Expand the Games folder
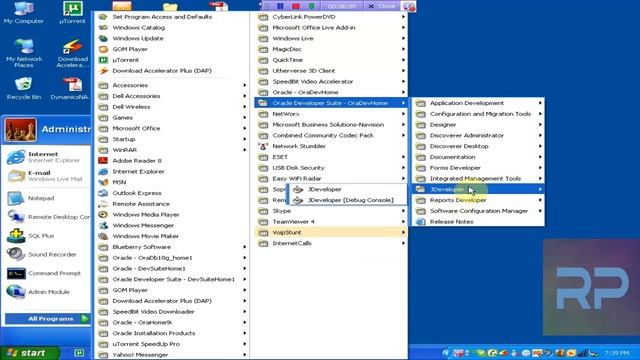 [172, 118]
